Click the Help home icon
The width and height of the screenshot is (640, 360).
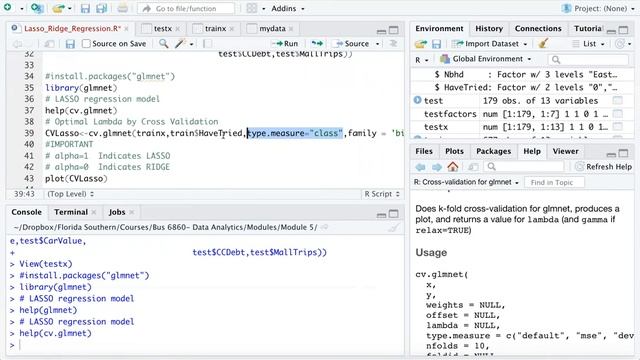[453, 167]
